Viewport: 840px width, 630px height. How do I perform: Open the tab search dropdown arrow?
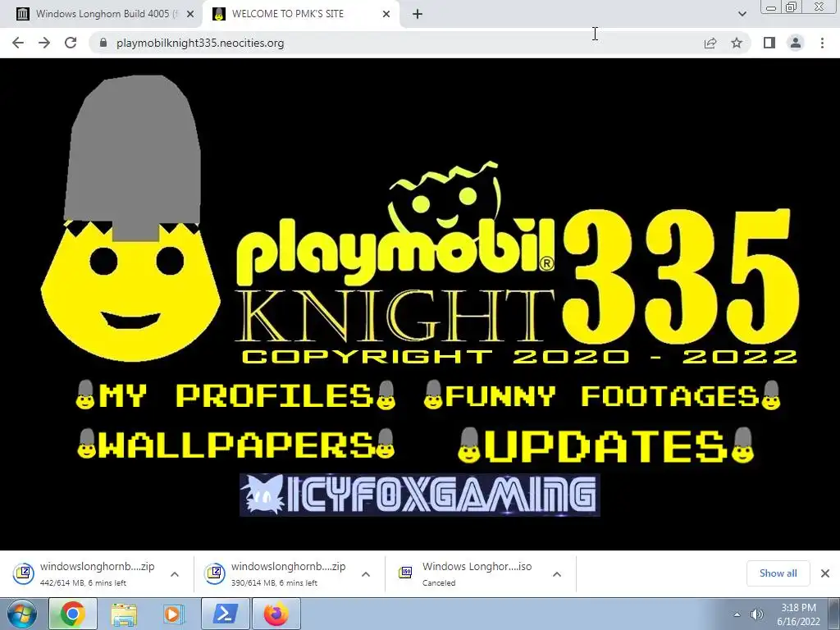742,14
